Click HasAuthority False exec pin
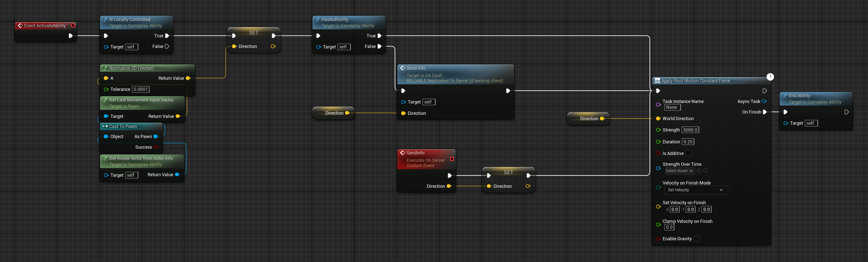Image resolution: width=868 pixels, height=262 pixels. click(380, 46)
